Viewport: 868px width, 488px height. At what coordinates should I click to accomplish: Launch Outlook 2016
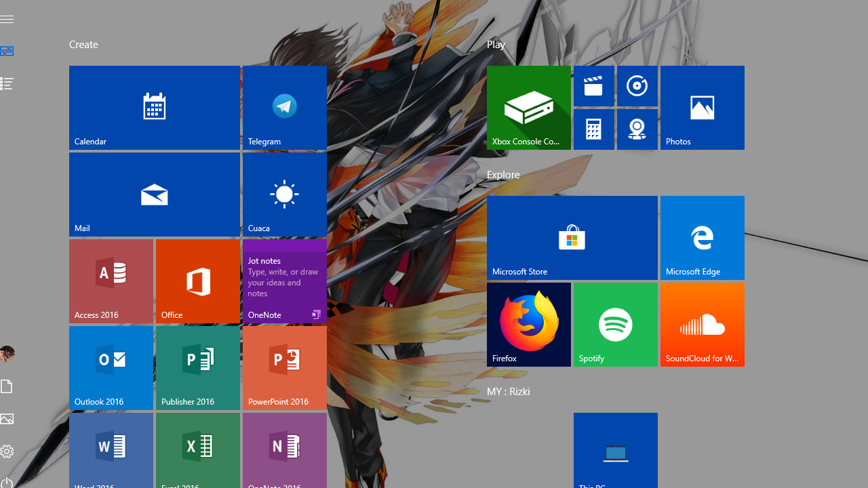coord(111,367)
